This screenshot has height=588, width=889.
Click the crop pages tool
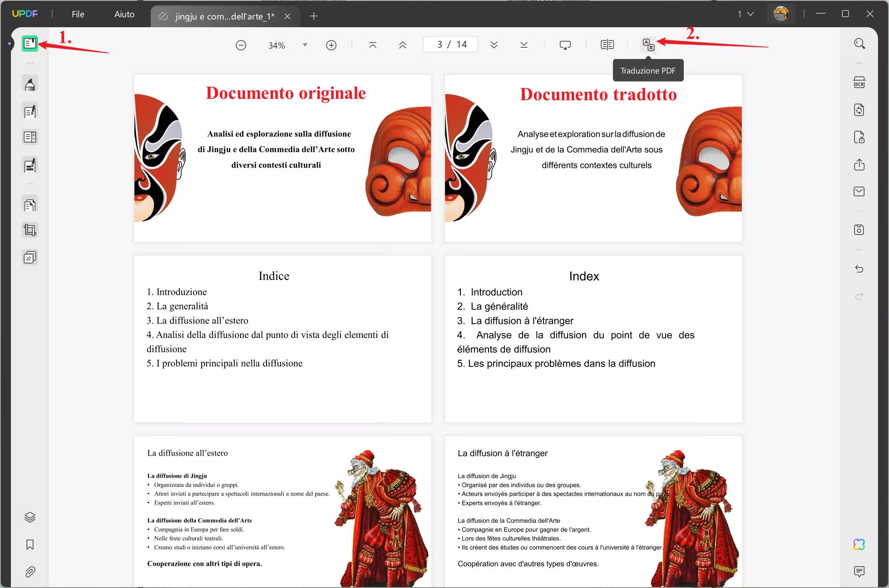coord(30,230)
